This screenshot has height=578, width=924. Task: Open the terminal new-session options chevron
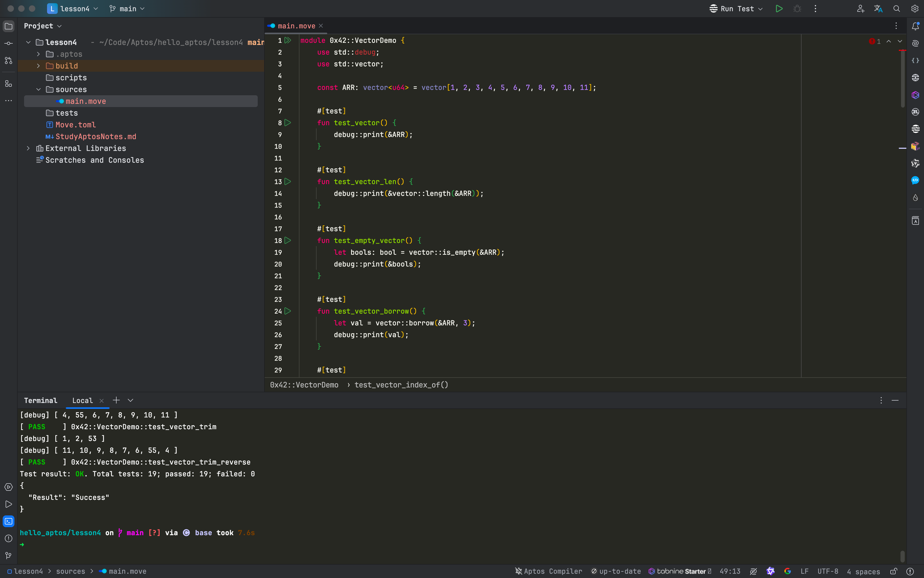click(130, 400)
